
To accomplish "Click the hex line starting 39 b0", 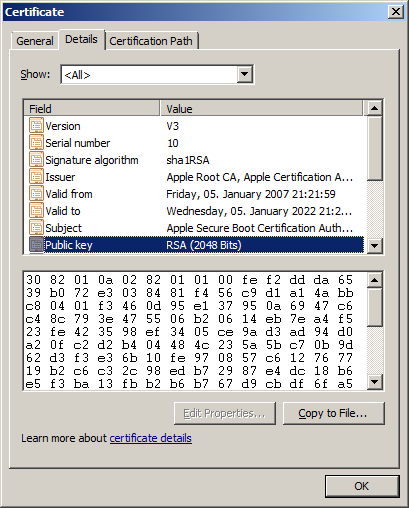I will [189, 293].
